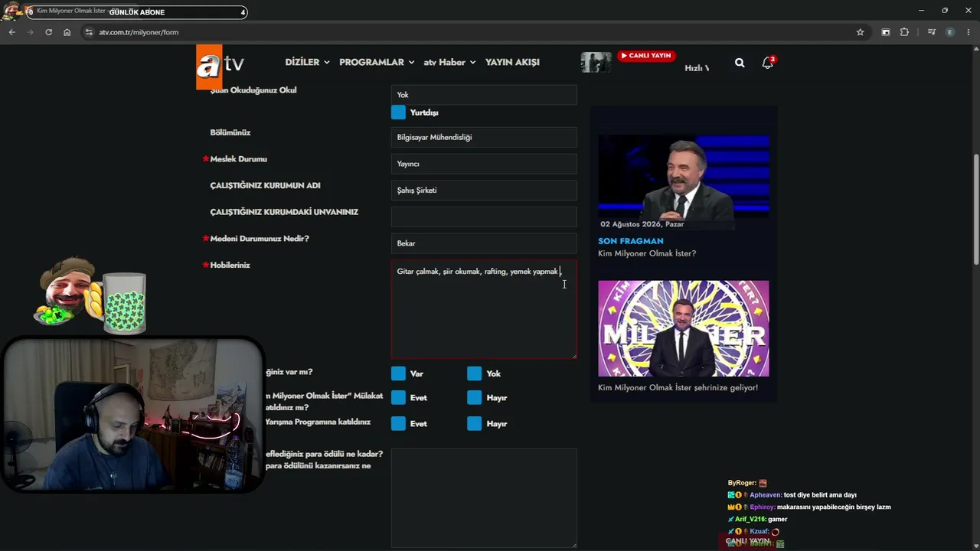Open the 'Kim Milyoner Olmak İster?' link
Screen dimensions: 980x551
(x=647, y=253)
